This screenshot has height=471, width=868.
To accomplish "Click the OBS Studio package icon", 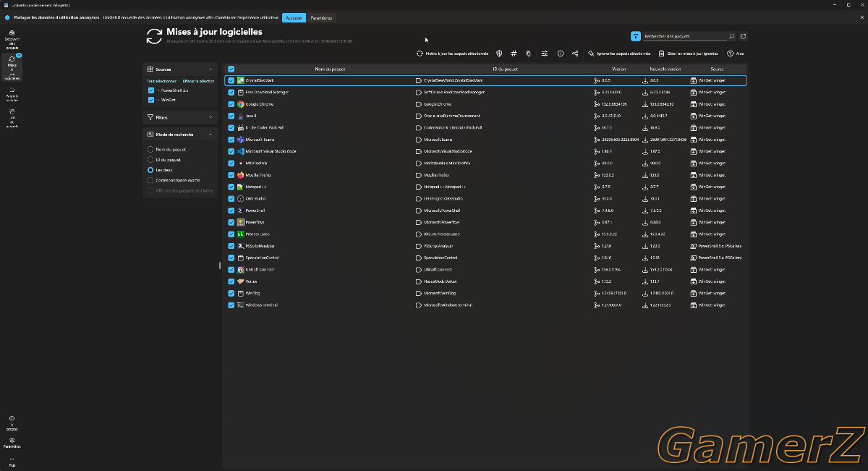I will (x=241, y=198).
